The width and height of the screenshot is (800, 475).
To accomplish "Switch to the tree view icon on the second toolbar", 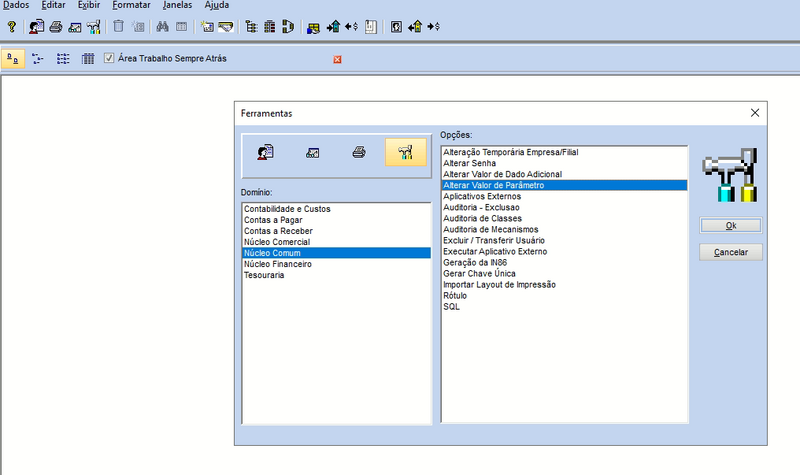I will pos(37,59).
